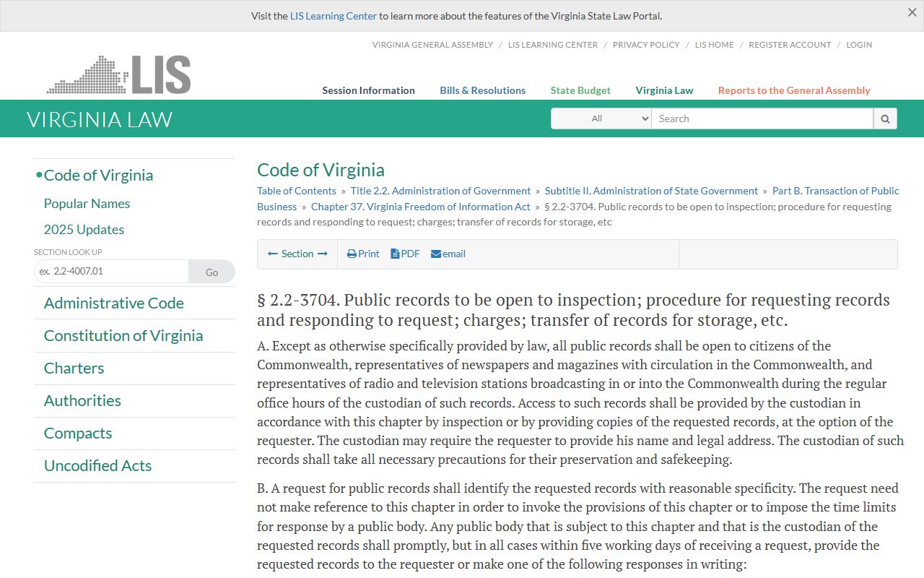Go to previous section with left arrow
924x578 pixels.
point(273,254)
